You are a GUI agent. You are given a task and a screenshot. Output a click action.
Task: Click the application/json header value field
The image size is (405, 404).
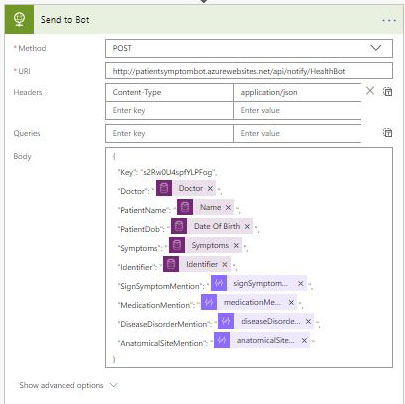[x=297, y=92]
